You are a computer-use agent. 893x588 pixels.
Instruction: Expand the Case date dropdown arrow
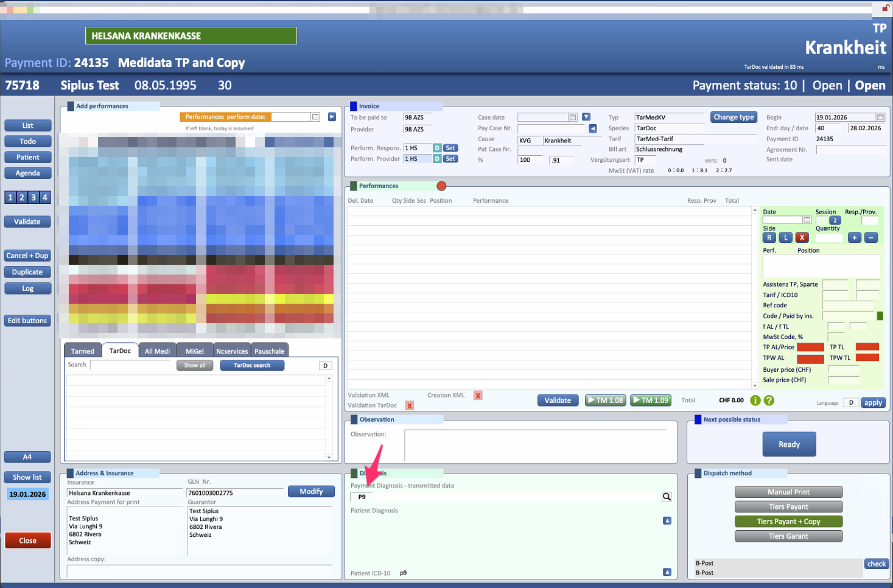[x=586, y=117]
